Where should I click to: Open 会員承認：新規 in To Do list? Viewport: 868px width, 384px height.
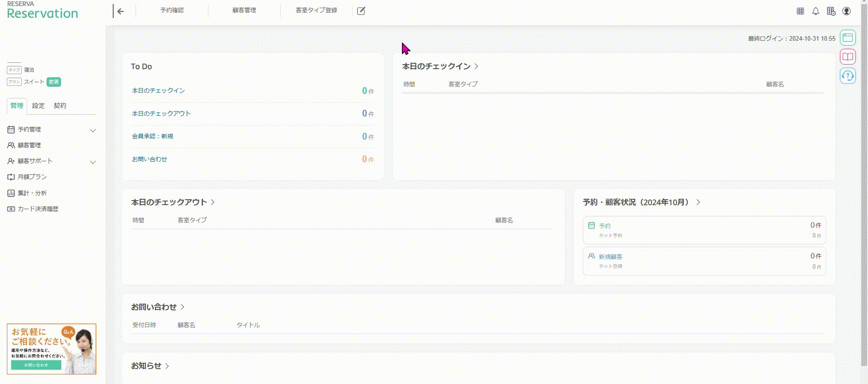[152, 136]
